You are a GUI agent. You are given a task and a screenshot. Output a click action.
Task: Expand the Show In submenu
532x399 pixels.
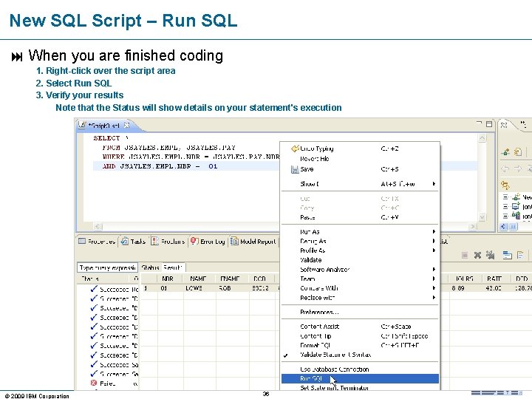coord(360,184)
